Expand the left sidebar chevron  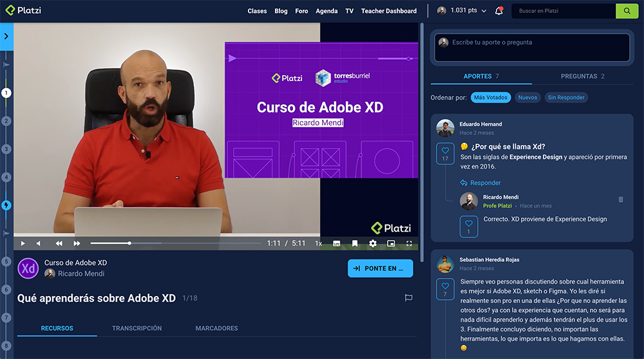click(x=6, y=36)
